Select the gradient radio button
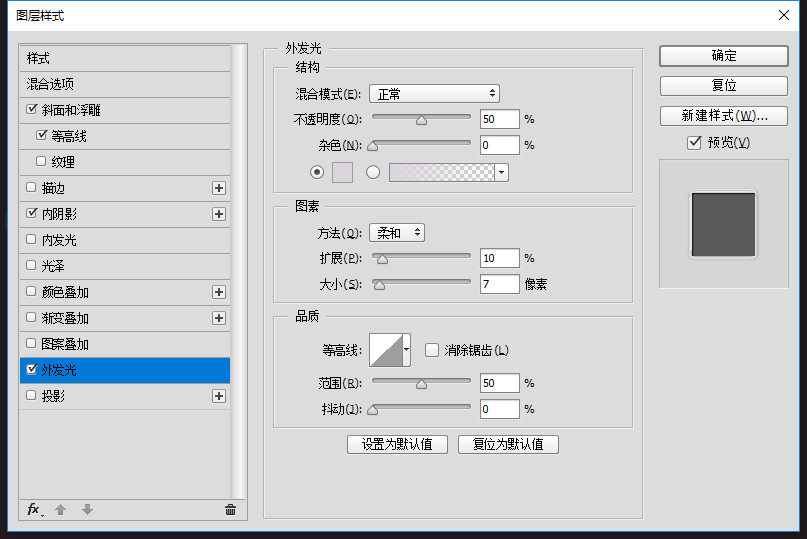 pyautogui.click(x=373, y=172)
